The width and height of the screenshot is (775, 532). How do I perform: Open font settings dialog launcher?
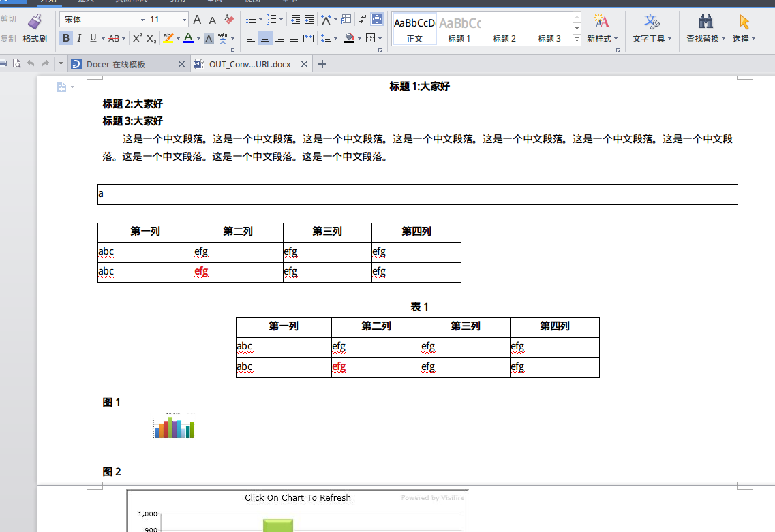click(x=233, y=50)
